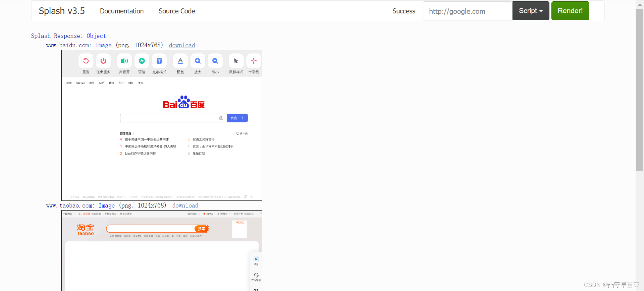Click the 更多 link in Baidu nav

click(141, 83)
